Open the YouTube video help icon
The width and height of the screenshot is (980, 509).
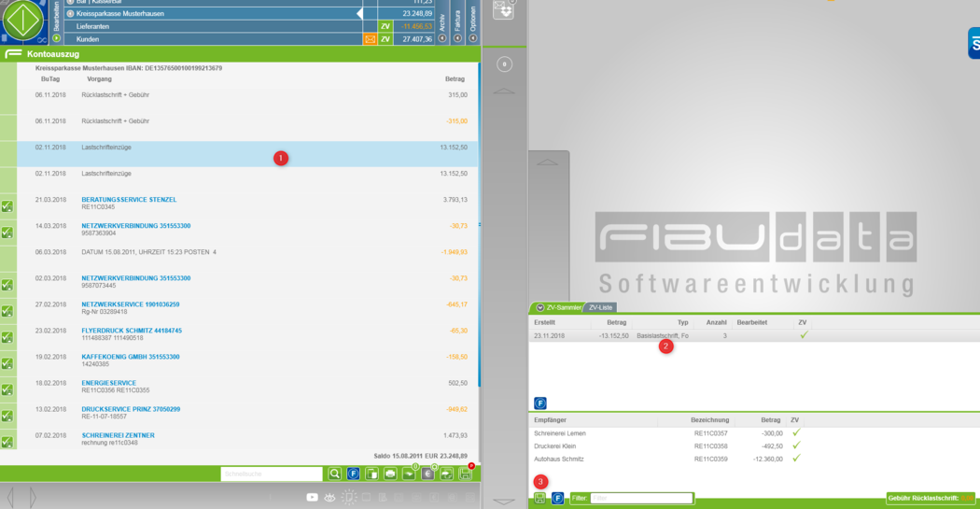pyautogui.click(x=312, y=498)
